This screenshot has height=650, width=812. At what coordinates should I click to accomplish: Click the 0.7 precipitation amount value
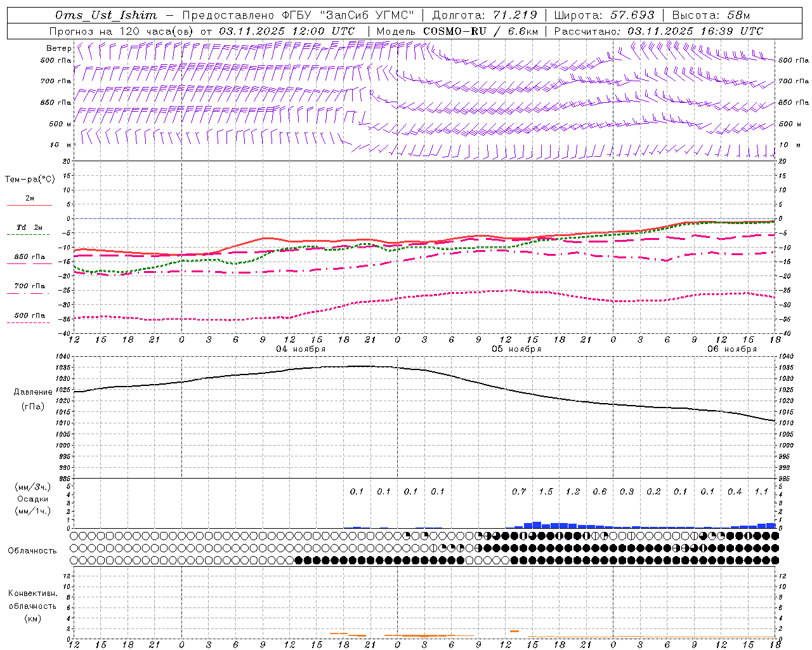(519, 491)
